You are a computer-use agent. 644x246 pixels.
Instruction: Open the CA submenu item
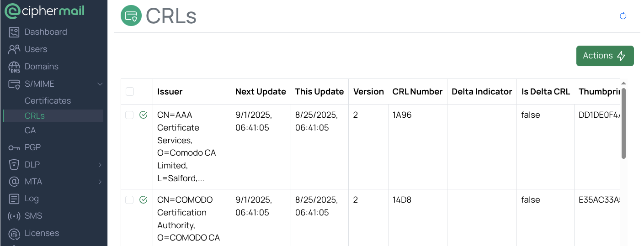[x=30, y=131]
